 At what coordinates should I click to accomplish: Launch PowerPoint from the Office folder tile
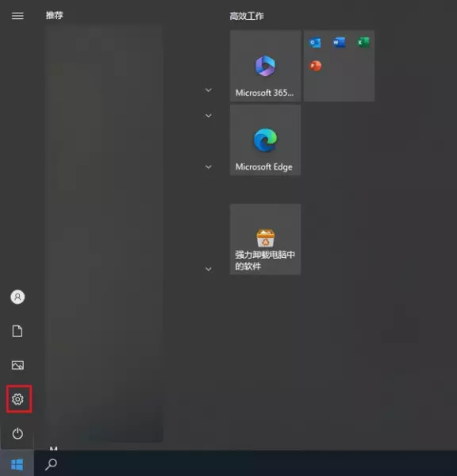click(315, 66)
